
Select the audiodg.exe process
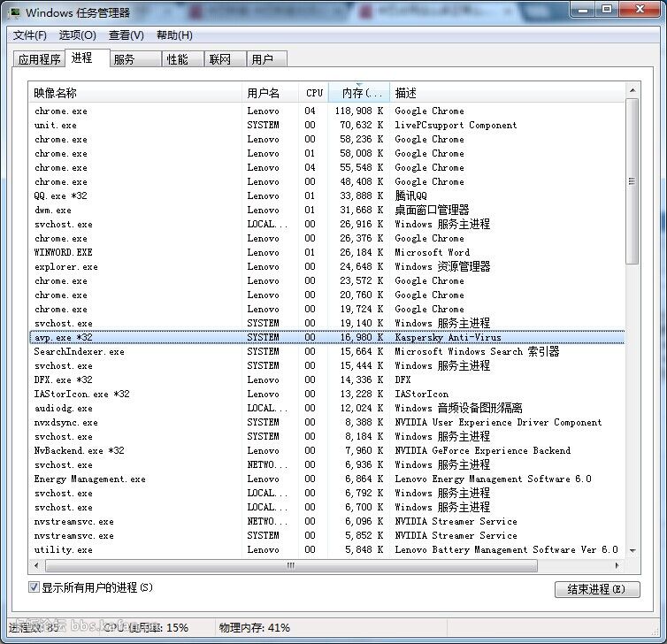pos(326,408)
